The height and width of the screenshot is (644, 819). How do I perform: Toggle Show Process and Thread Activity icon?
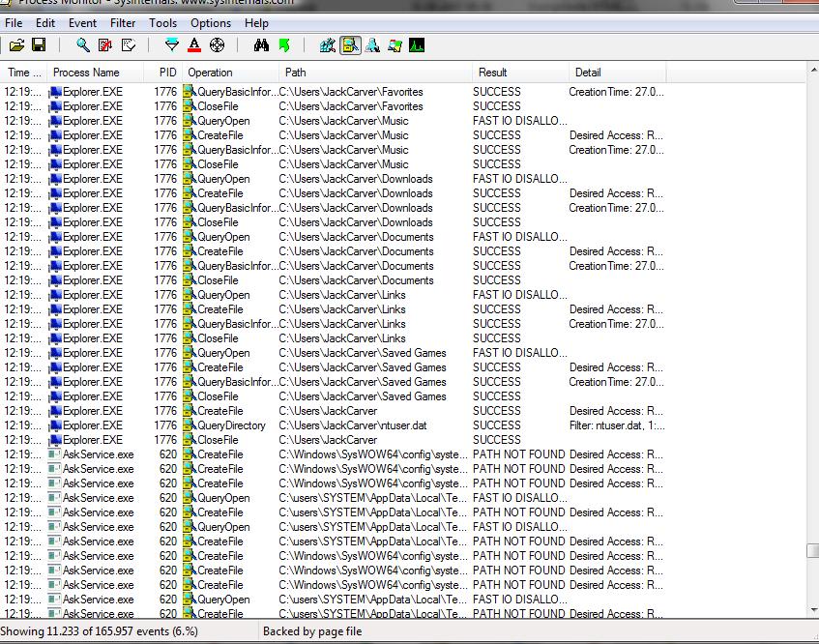[395, 45]
